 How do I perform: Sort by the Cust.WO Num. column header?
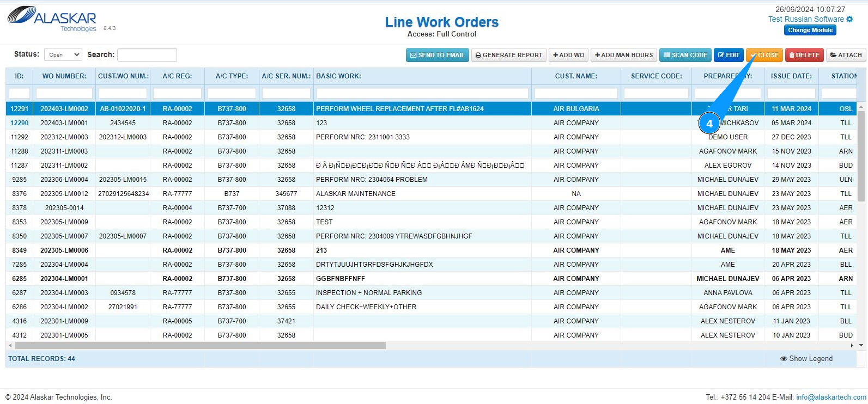pos(123,76)
